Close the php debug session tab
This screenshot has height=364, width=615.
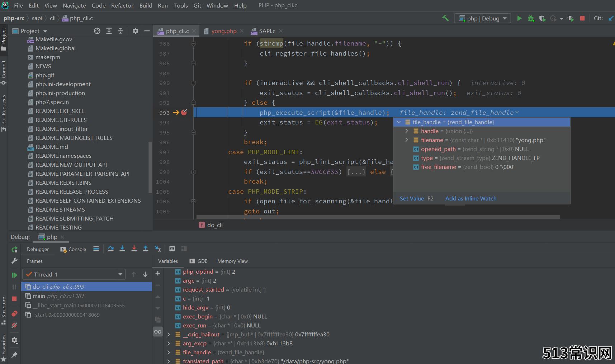62,237
